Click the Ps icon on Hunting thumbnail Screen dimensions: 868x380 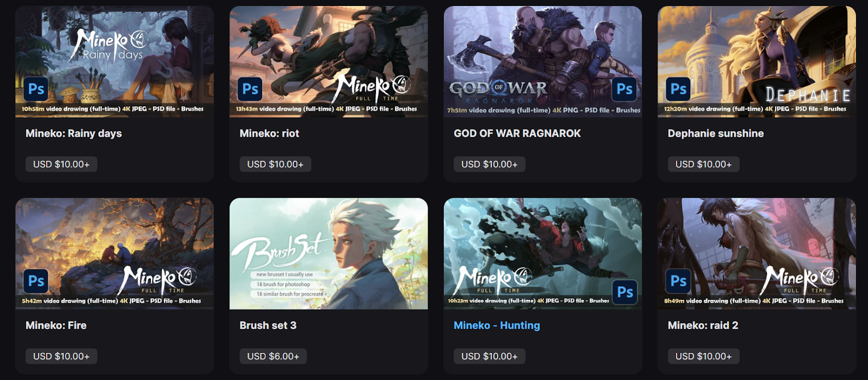pyautogui.click(x=625, y=292)
